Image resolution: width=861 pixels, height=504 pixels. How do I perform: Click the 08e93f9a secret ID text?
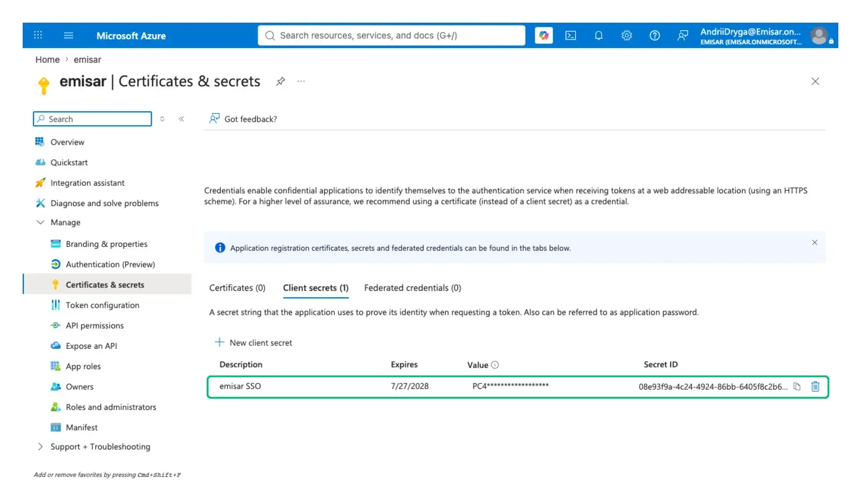pos(713,387)
